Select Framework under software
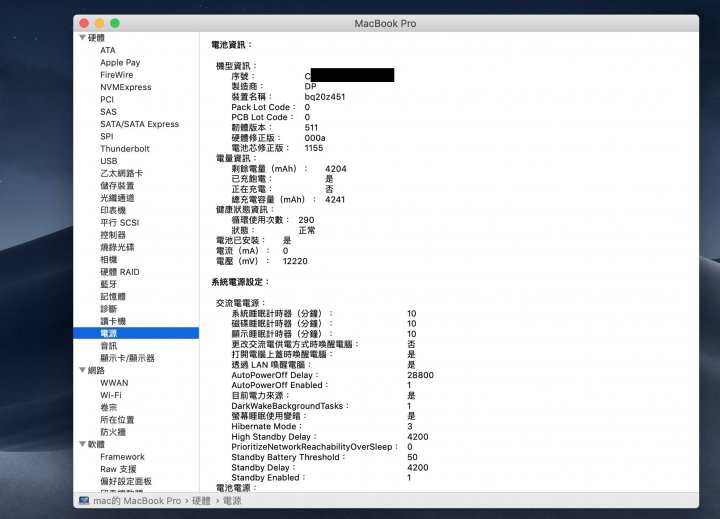Image resolution: width=720 pixels, height=519 pixels. coord(122,457)
